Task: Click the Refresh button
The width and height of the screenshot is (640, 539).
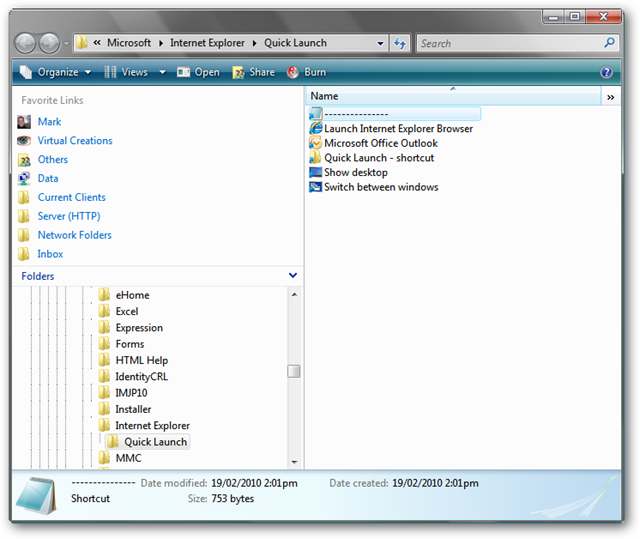Action: [400, 43]
